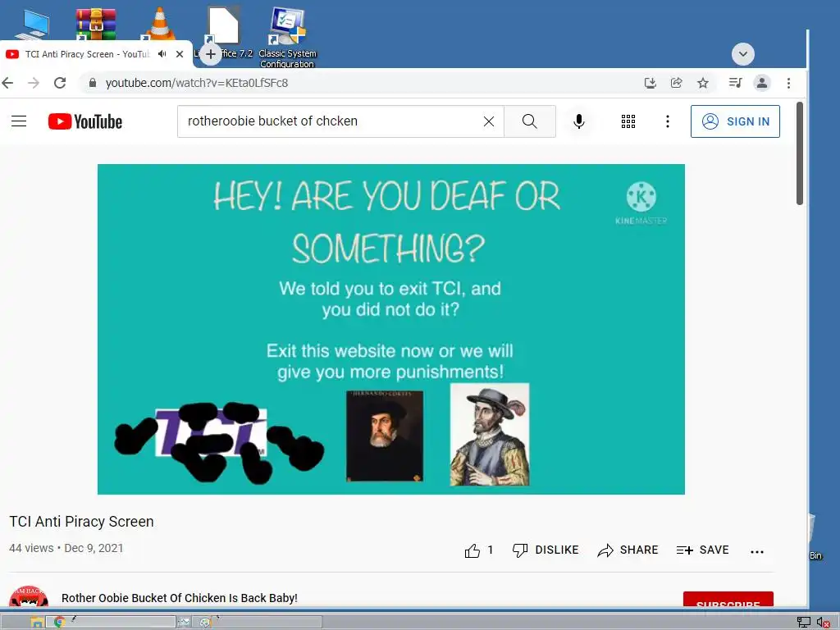Viewport: 840px width, 630px height.
Task: Open the Chrome three-dot menu
Action: tap(788, 83)
